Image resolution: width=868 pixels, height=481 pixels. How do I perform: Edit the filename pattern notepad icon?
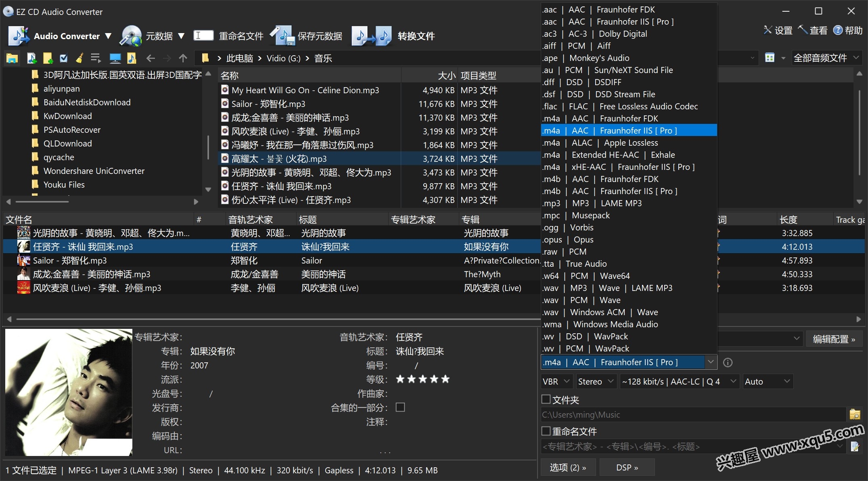point(855,446)
